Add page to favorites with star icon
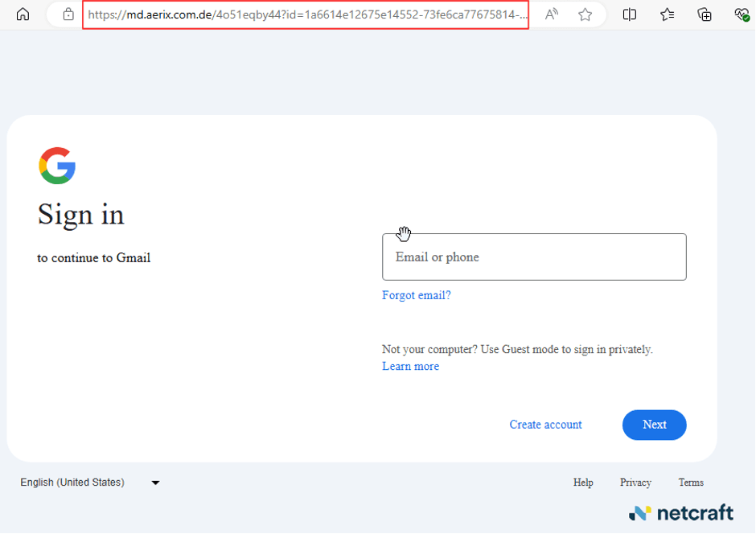756x534 pixels. click(x=585, y=14)
